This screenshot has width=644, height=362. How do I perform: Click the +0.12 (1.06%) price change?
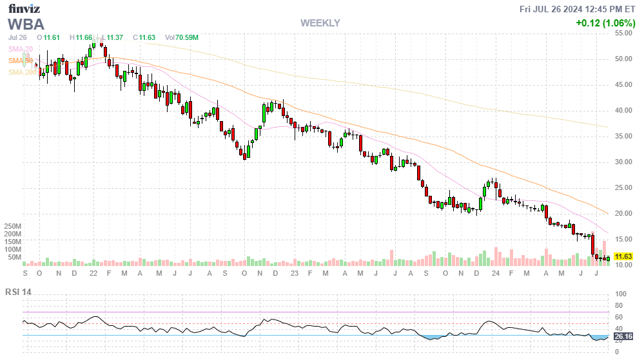(605, 23)
